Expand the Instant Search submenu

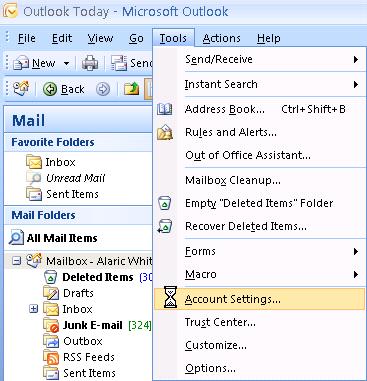258,84
